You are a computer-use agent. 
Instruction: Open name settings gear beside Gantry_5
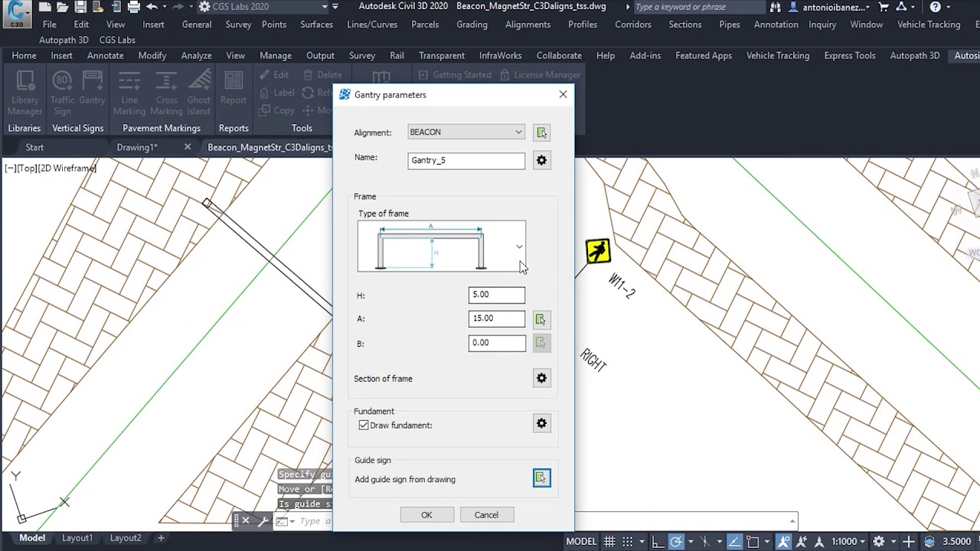(541, 161)
